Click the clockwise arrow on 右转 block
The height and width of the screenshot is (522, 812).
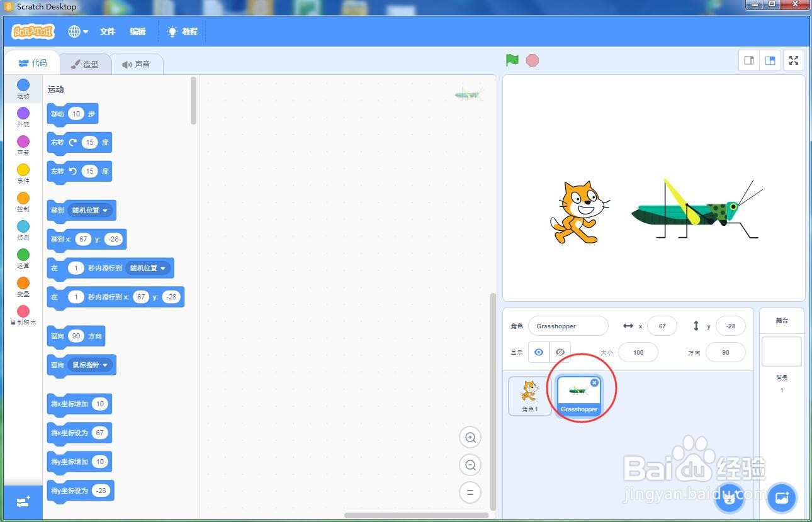72,142
